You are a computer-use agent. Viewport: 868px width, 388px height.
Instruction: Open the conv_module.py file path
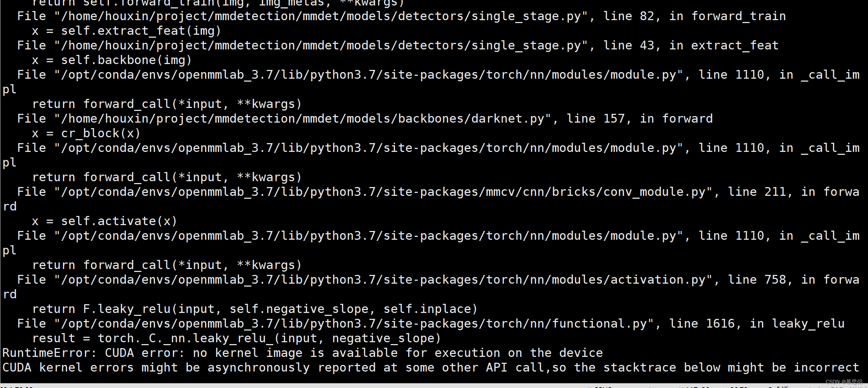[x=383, y=192]
